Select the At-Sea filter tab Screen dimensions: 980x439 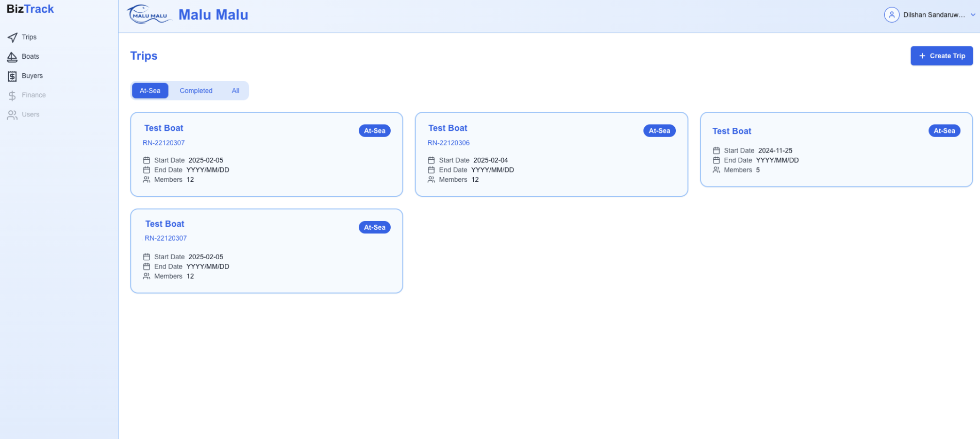pos(150,91)
